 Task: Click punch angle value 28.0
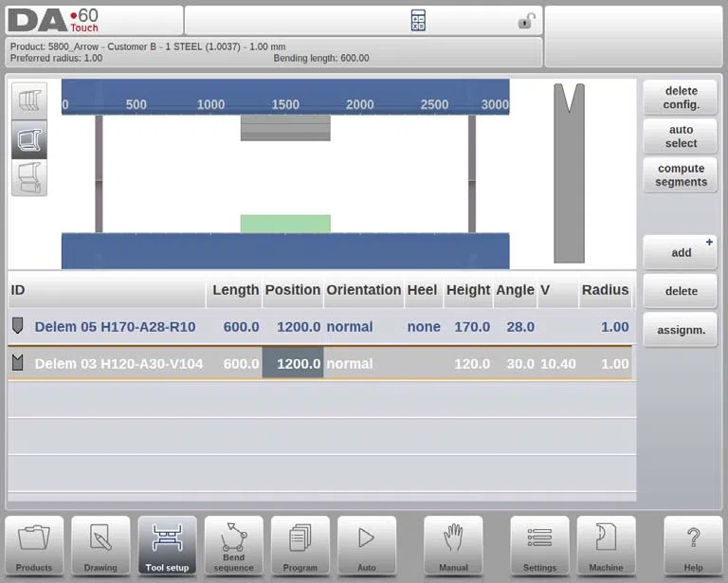pos(520,327)
